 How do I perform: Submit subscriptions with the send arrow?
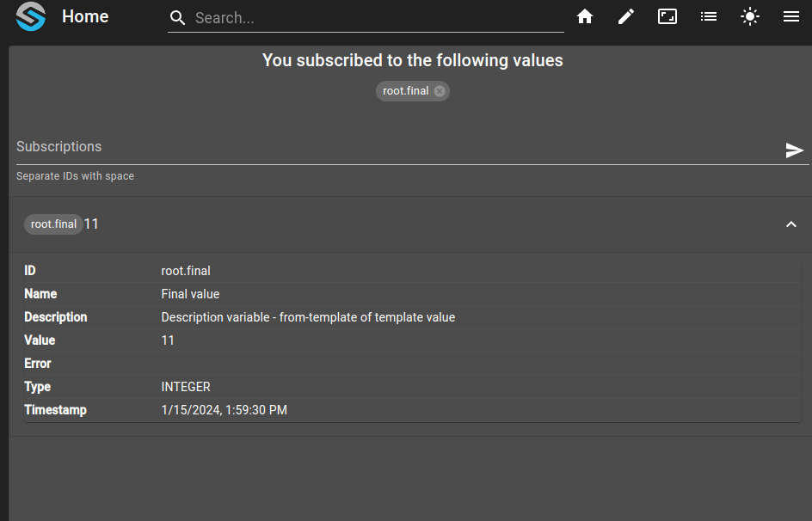(x=794, y=150)
